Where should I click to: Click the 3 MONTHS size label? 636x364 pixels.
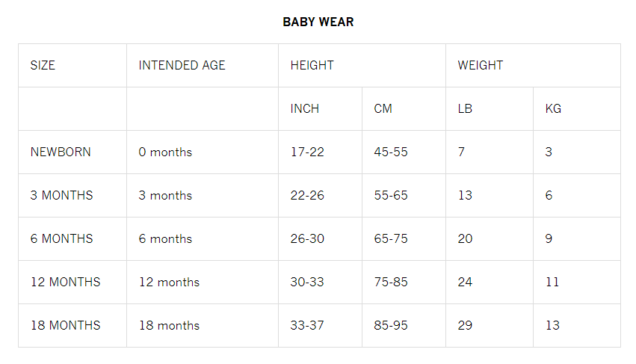point(61,196)
